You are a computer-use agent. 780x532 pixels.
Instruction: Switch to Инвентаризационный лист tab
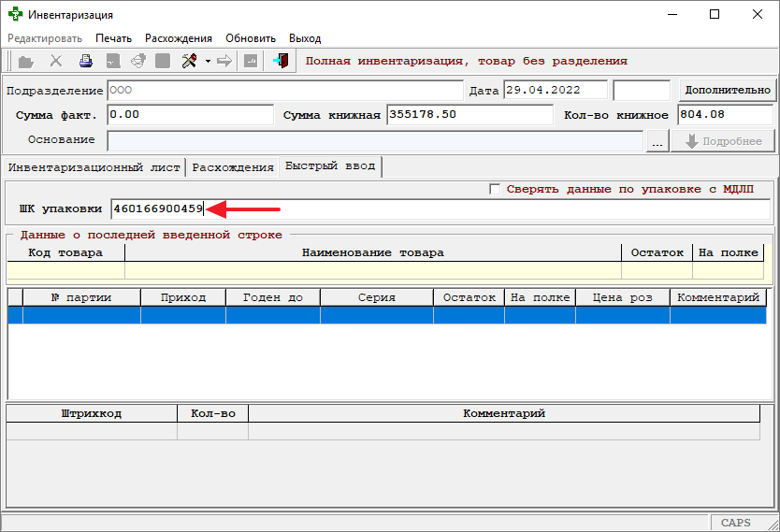pos(94,167)
